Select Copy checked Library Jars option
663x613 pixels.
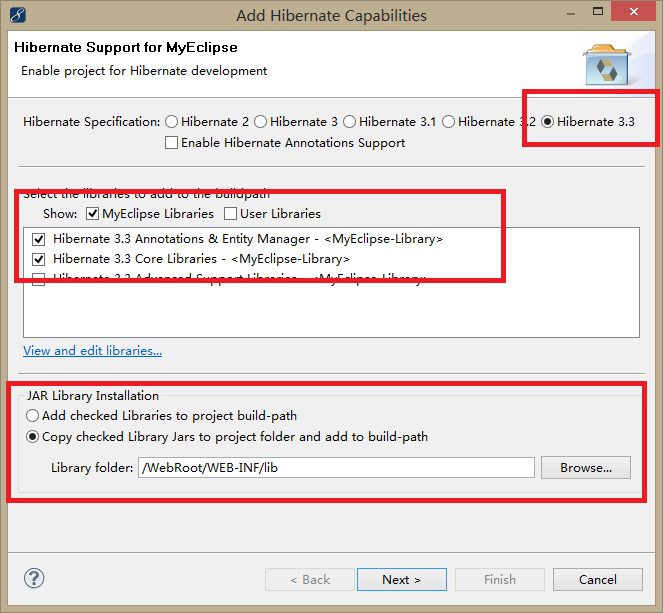pyautogui.click(x=34, y=437)
